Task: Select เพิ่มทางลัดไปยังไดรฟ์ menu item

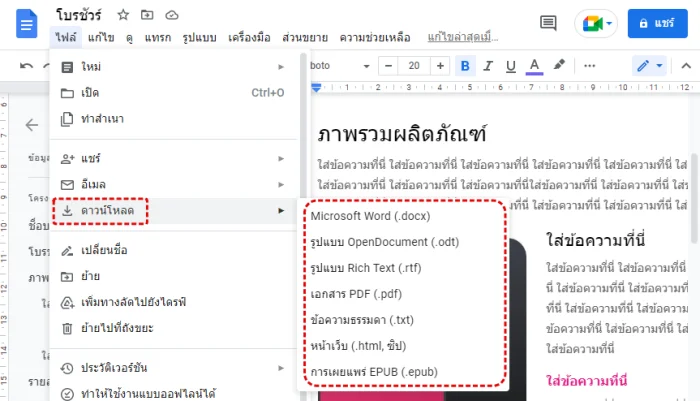Action: coord(173,302)
